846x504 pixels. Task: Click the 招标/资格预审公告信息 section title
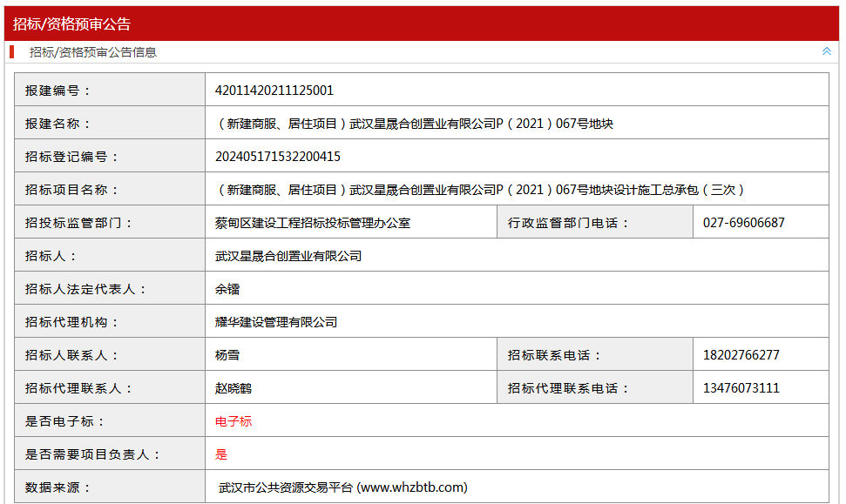point(93,52)
